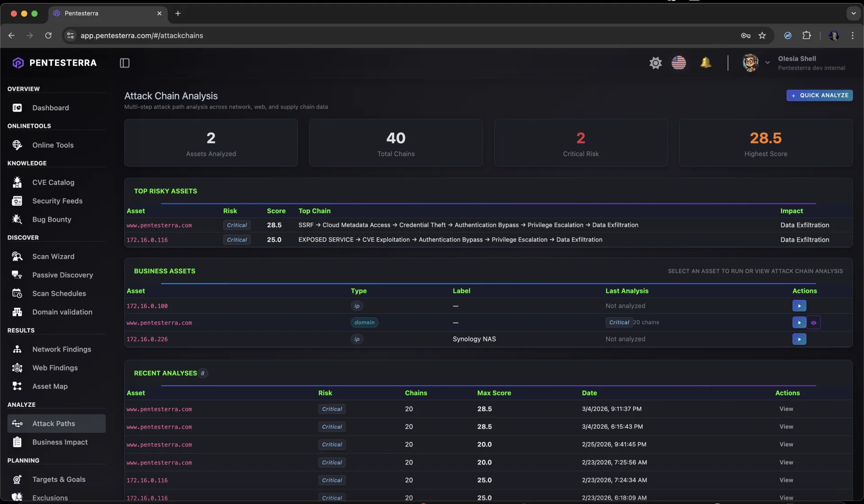
Task: Open the Chrome tab list dropdown arrow
Action: click(x=853, y=13)
